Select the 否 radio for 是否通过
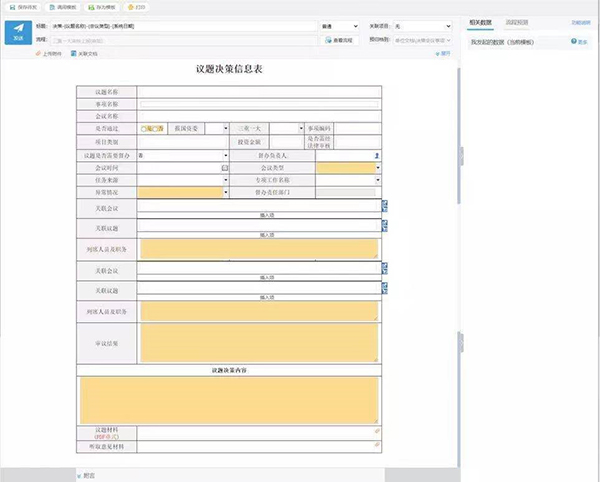This screenshot has width=600, height=482. pyautogui.click(x=155, y=129)
